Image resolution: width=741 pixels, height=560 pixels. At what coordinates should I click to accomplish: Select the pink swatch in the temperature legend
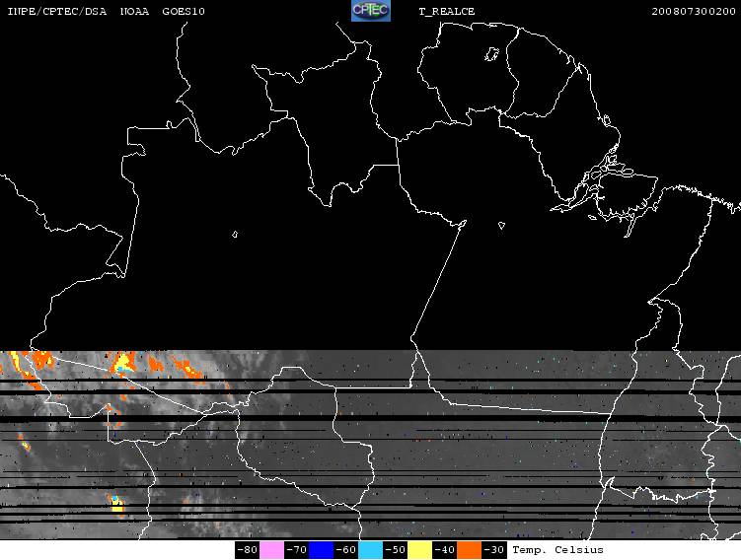271,550
